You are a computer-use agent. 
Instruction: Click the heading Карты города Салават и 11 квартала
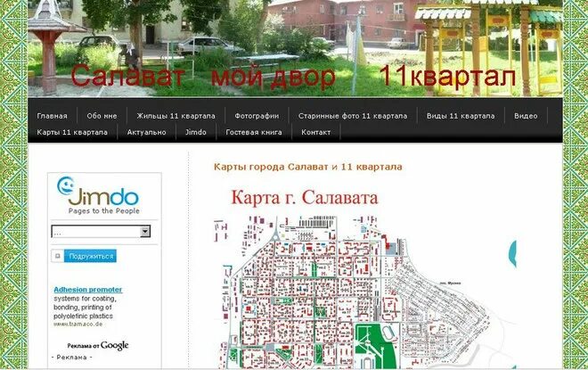[308, 167]
